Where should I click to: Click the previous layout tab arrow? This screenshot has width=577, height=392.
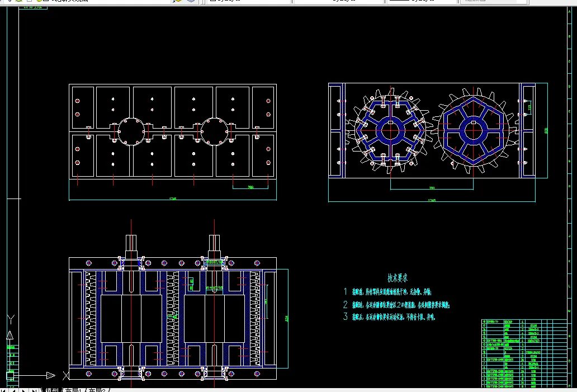coord(12,390)
